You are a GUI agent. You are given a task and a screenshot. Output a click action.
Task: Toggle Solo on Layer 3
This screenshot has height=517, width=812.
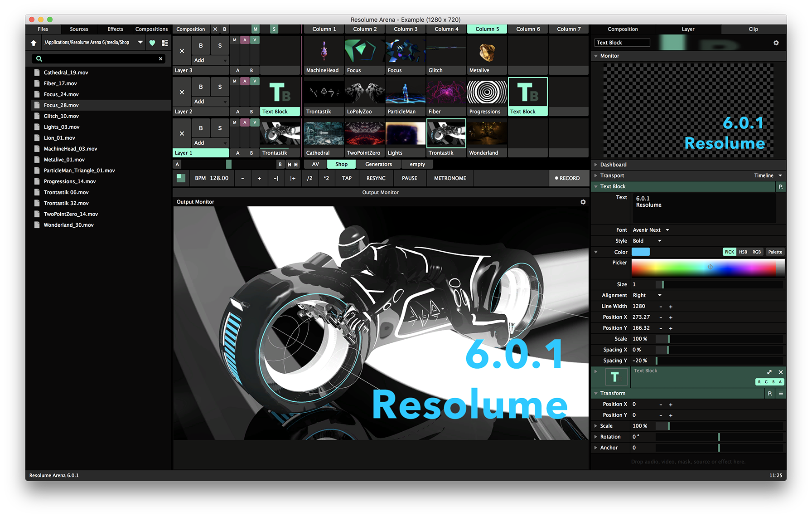pyautogui.click(x=220, y=46)
